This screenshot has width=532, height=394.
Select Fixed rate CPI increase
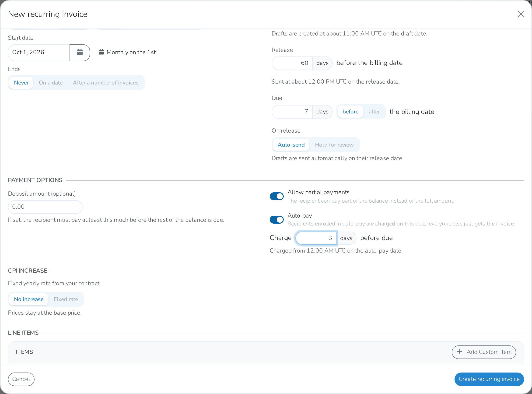pyautogui.click(x=66, y=299)
